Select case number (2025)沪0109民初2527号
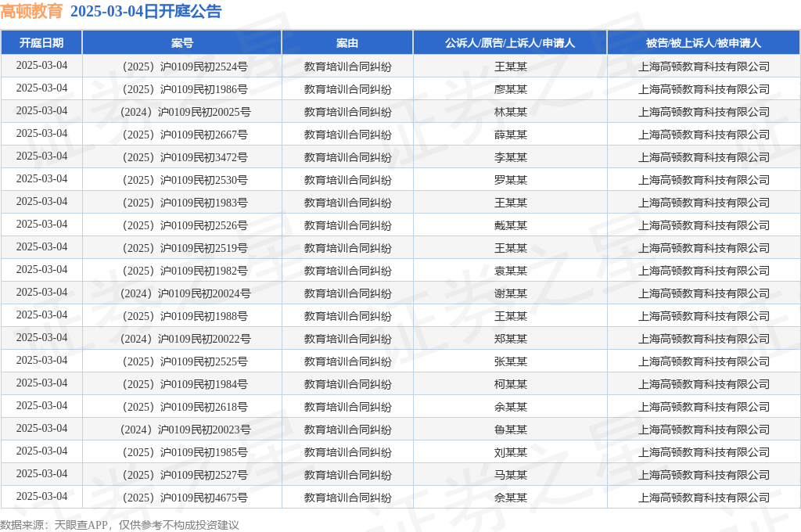Image resolution: width=801 pixels, height=532 pixels. 185,475
